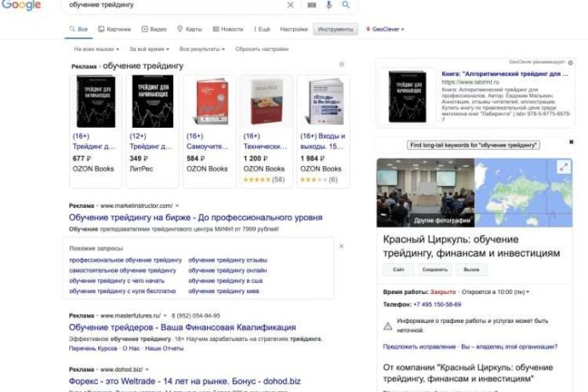Screen dimensions: 588x392
Task: Clear the search box with the X icon
Action: point(291,5)
